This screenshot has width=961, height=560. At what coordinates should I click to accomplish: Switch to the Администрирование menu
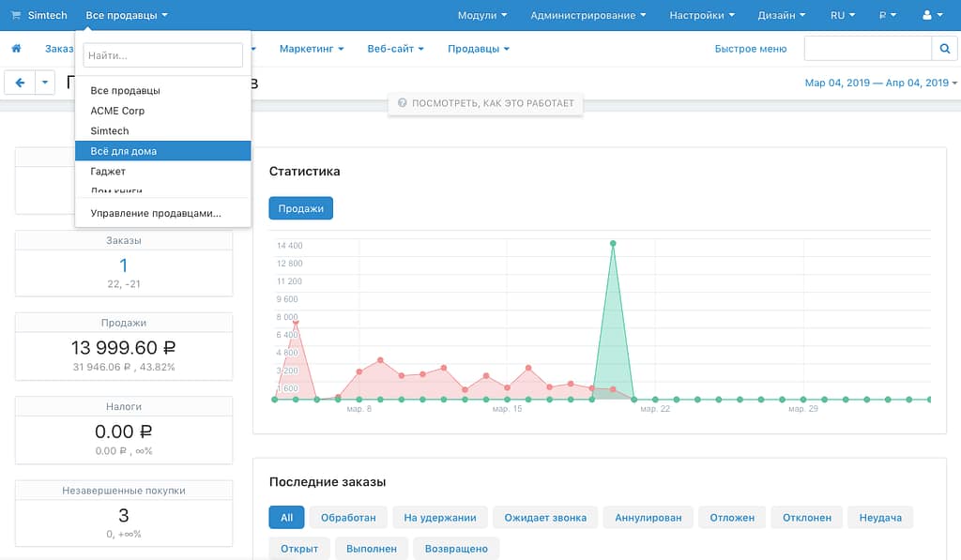coord(587,14)
